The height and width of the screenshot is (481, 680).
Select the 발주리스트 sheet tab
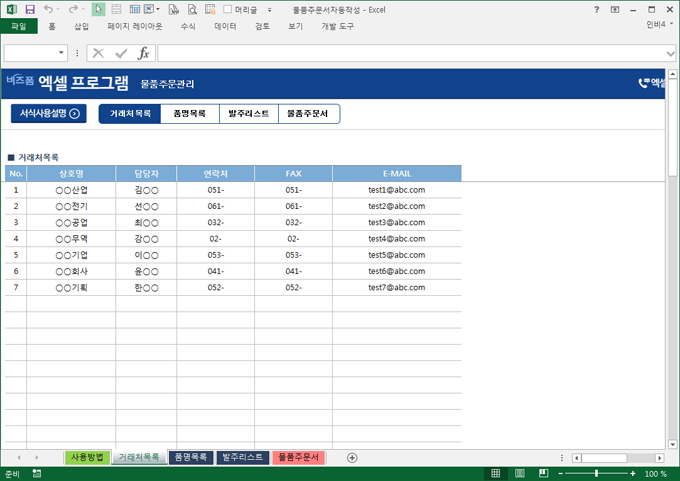click(x=243, y=457)
